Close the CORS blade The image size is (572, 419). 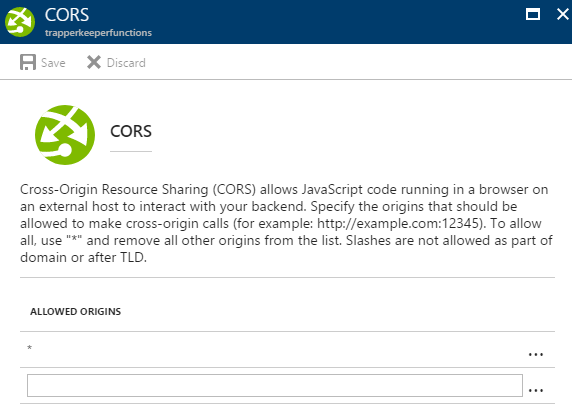563,15
